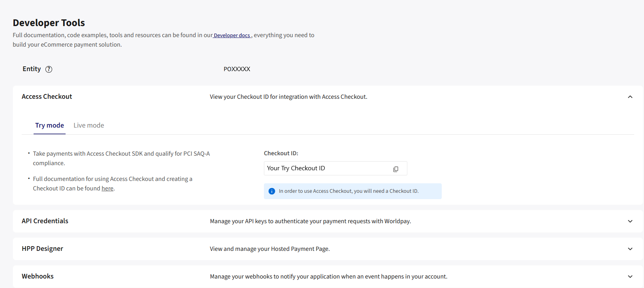Switch to the Live mode tab
Screen dimensions: 644x288
pyautogui.click(x=89, y=125)
